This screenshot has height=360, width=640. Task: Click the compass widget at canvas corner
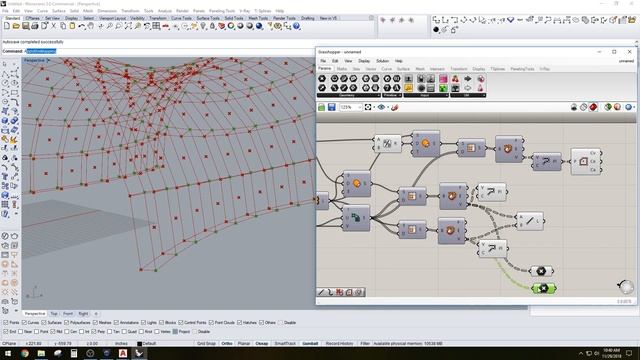pos(626,287)
